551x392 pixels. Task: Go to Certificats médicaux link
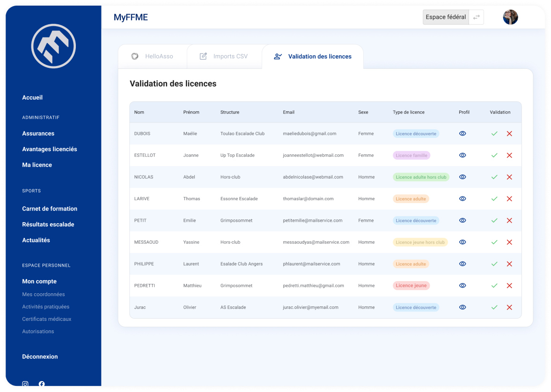[47, 319]
